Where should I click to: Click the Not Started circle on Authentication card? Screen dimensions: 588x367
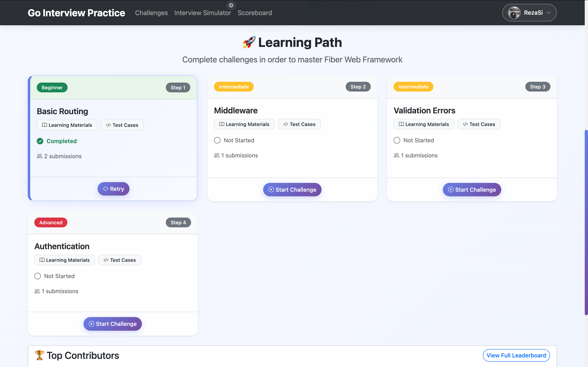pos(38,276)
